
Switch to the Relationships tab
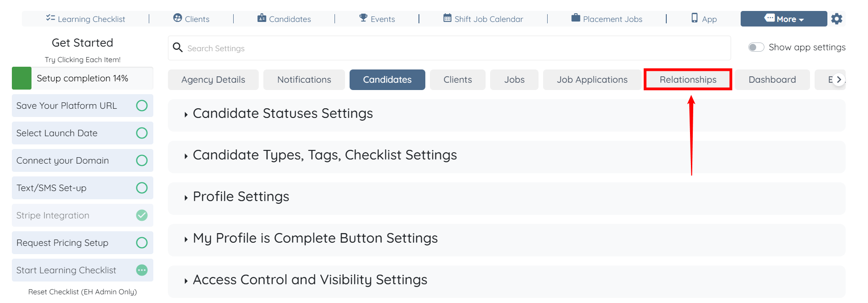click(x=688, y=80)
